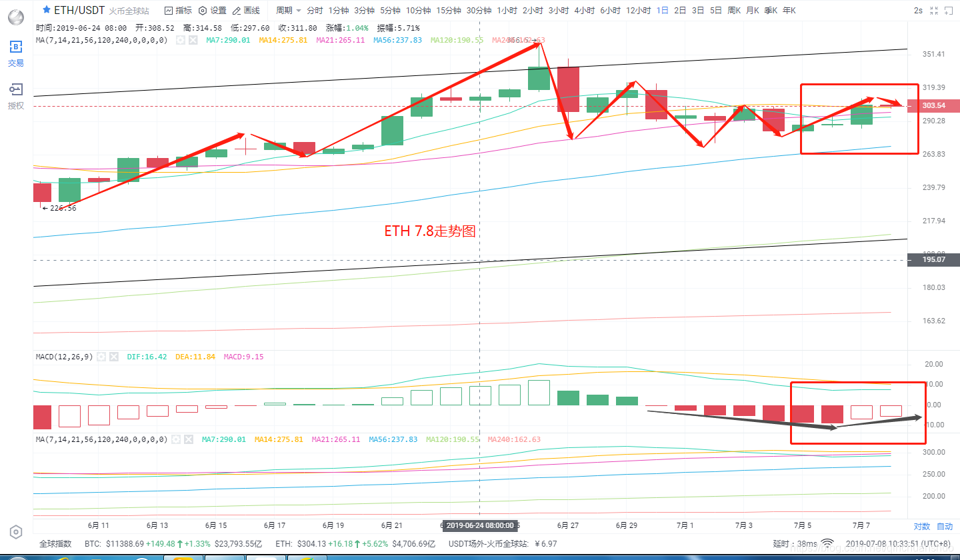Select the 5分钟 interval
The image size is (960, 560).
point(390,11)
